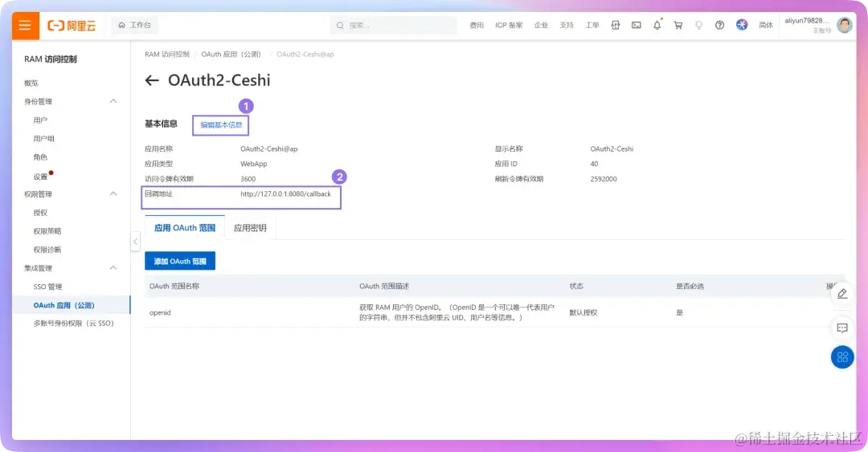Image resolution: width=868 pixels, height=452 pixels.
Task: Click the floating edit pencil icon
Action: pyautogui.click(x=842, y=294)
